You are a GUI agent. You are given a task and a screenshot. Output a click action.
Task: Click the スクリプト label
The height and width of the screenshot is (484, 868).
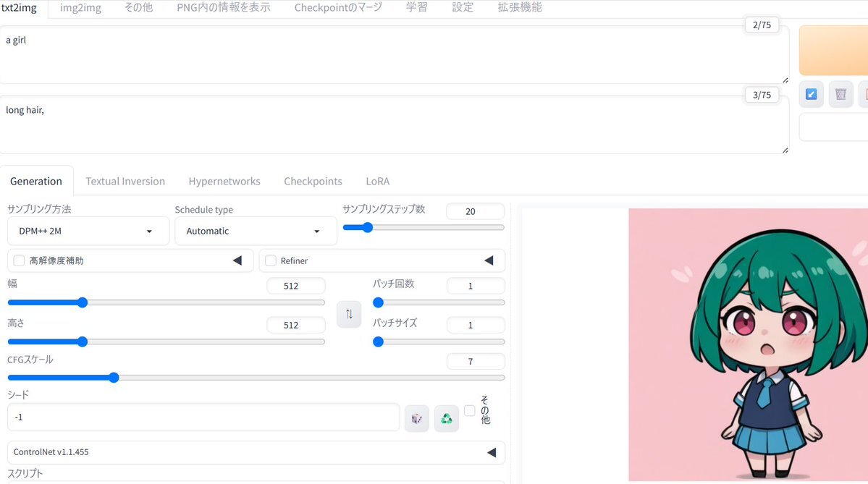click(x=25, y=473)
